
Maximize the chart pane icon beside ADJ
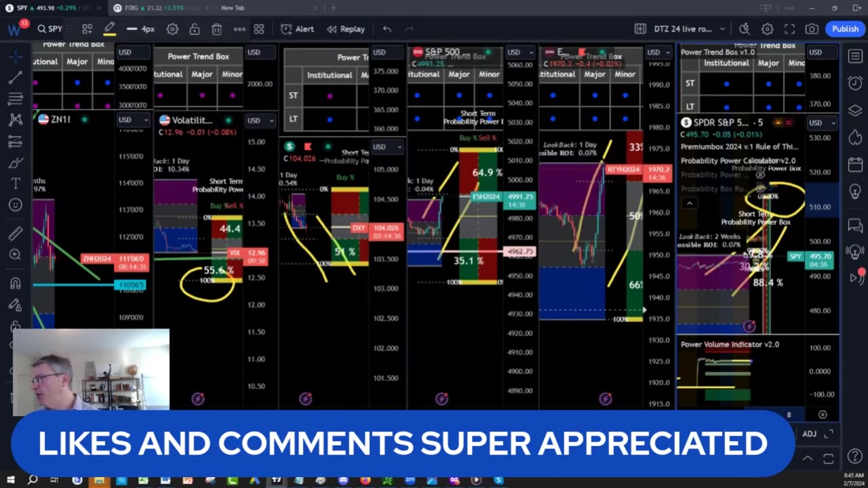pos(829,434)
